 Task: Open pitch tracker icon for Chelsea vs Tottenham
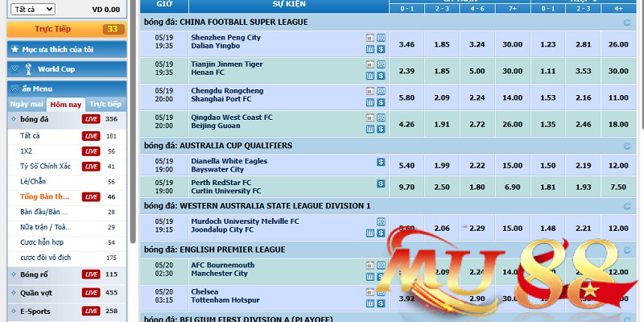pyautogui.click(x=381, y=292)
